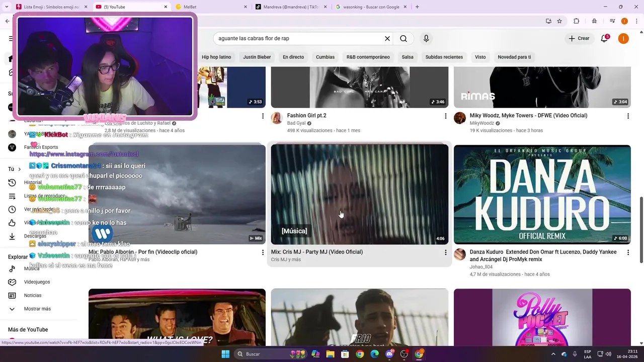This screenshot has width=644, height=362.
Task: Open Danza Kuduro Official Remix thumbnail
Action: 542,195
